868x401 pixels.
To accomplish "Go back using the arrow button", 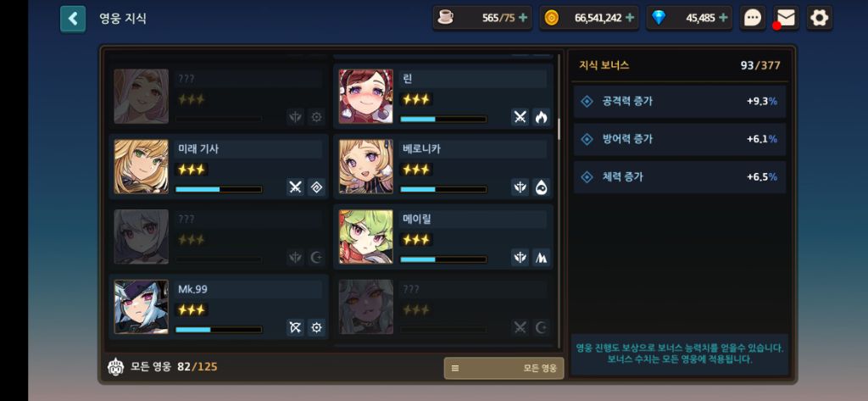I will 73,19.
